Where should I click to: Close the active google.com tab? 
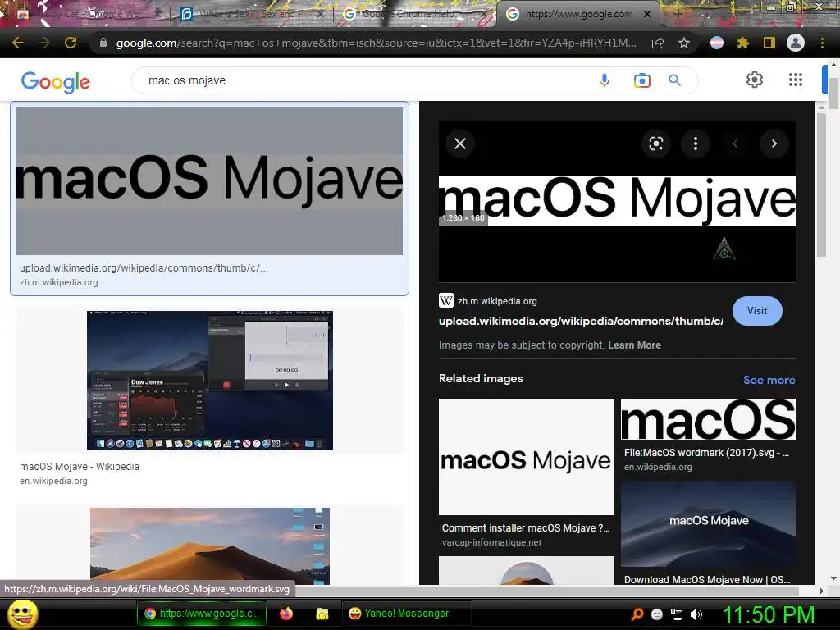click(x=647, y=14)
